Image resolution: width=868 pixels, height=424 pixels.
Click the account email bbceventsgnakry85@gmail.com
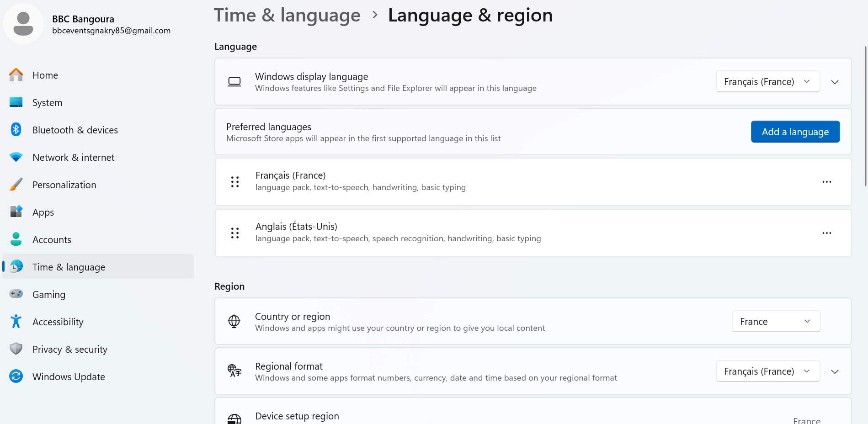point(111,31)
